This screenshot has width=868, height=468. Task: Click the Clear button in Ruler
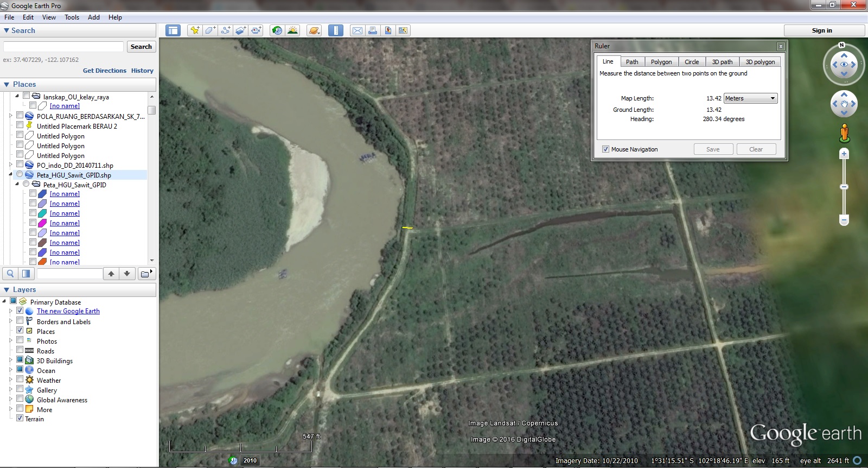(756, 149)
